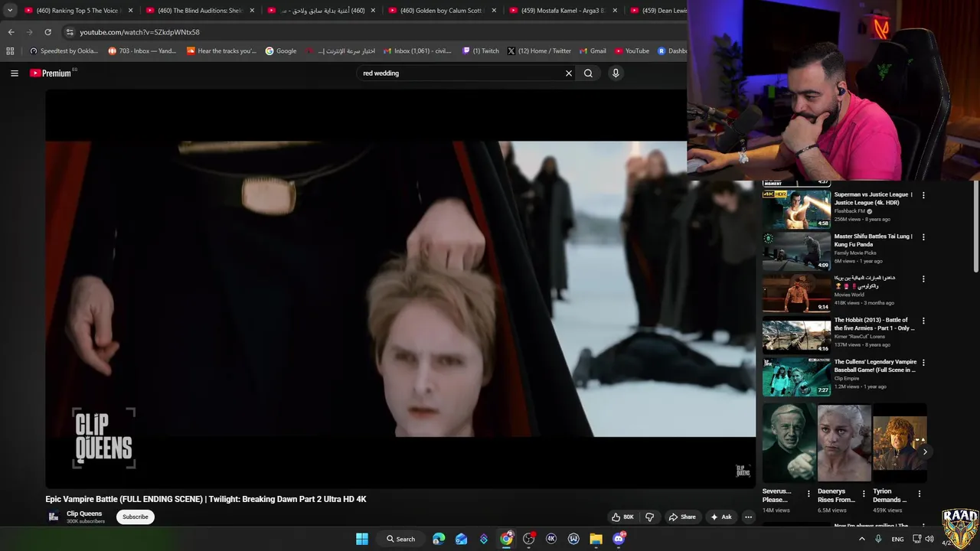Subscribe to Clip Queens channel

pyautogui.click(x=136, y=517)
